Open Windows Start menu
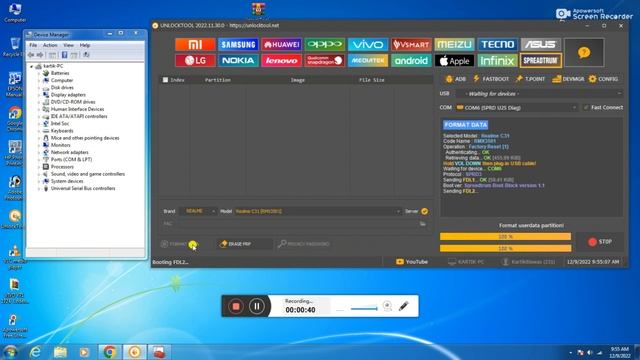 pos(10,352)
